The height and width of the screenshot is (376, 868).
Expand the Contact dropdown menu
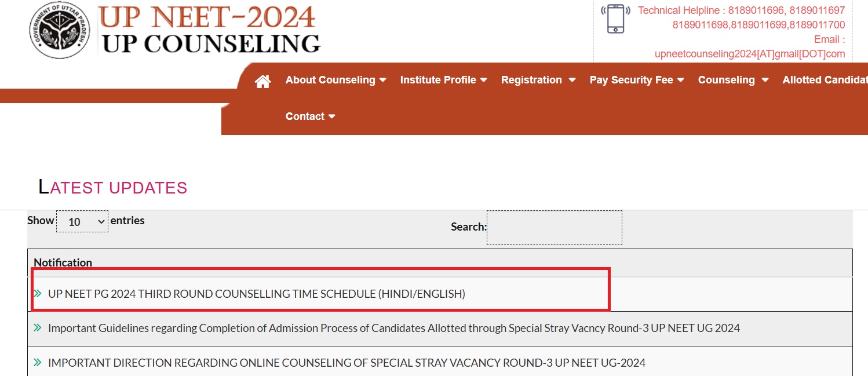tap(311, 116)
